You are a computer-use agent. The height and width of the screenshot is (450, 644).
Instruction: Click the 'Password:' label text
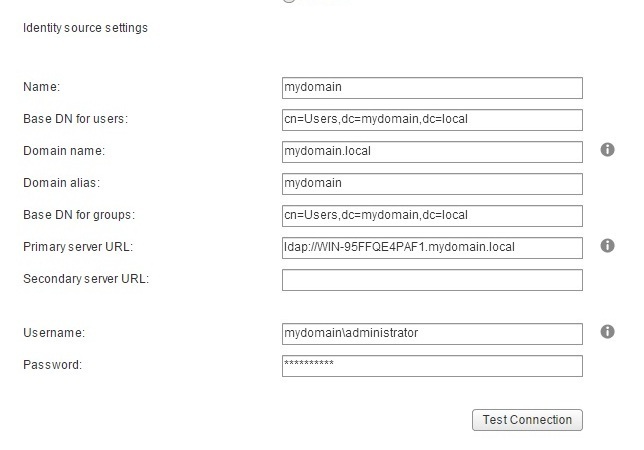[53, 365]
